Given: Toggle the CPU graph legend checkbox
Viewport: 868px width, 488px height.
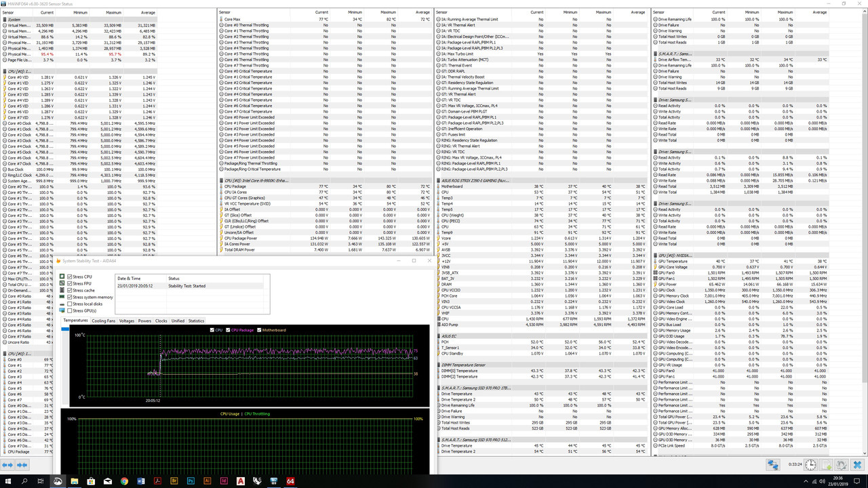Looking at the screenshot, I should pos(212,330).
